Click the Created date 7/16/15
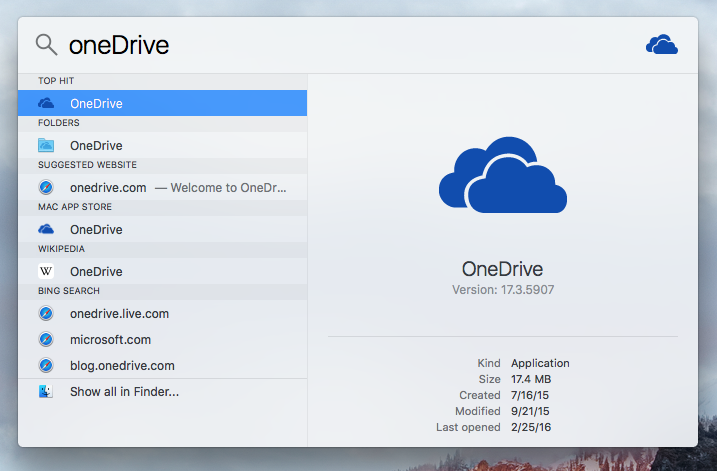This screenshot has width=717, height=471. (530, 395)
